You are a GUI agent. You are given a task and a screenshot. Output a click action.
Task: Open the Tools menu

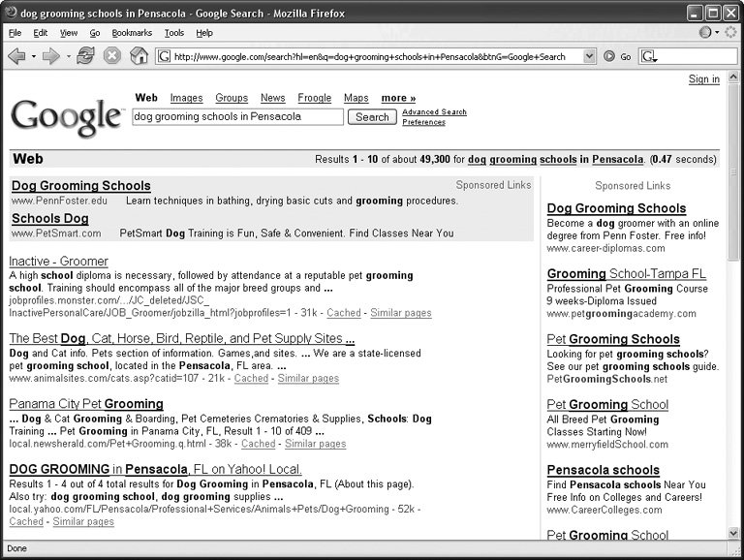174,33
